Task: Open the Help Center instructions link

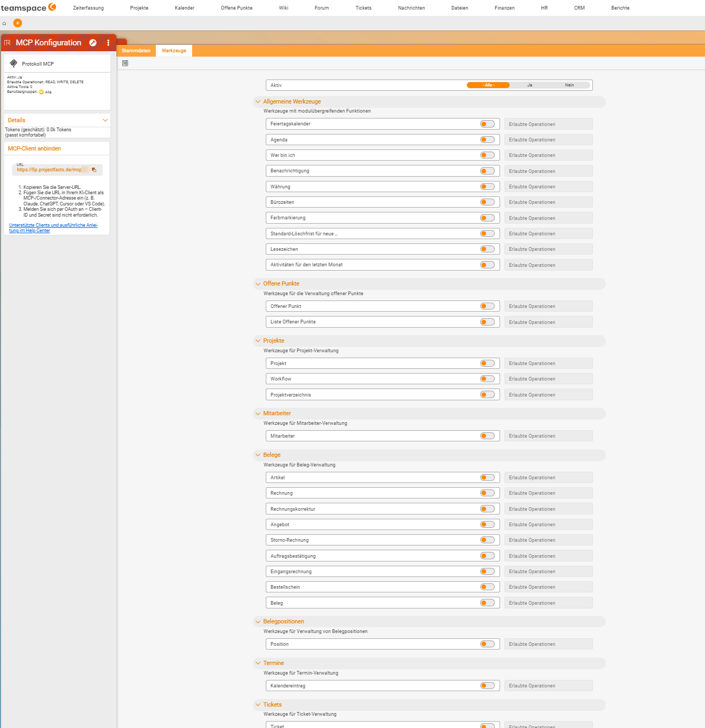Action: point(53,228)
